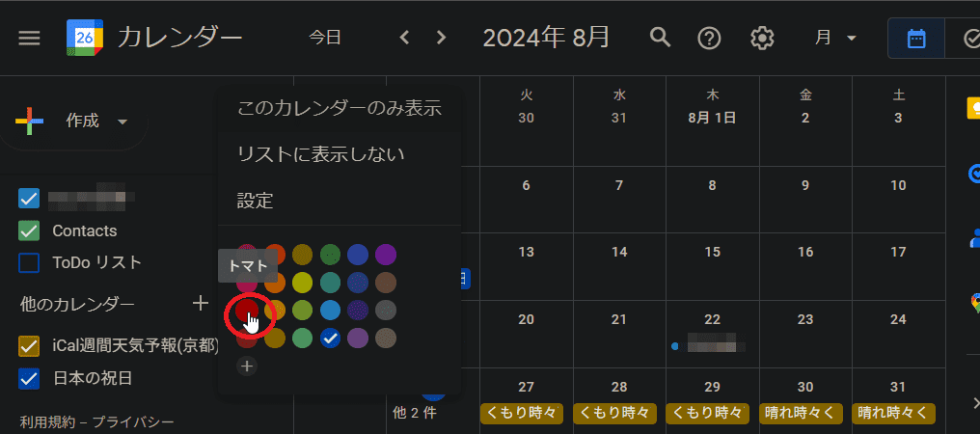This screenshot has height=434, width=980.
Task: Open the help question mark icon
Action: tap(710, 38)
